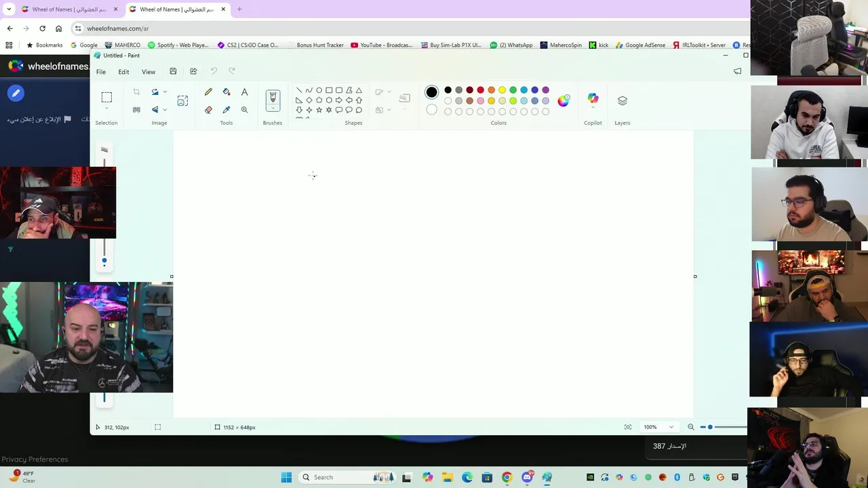Screen dimensions: 868x488
Task: Click Privacy Preferences link on page
Action: click(x=35, y=460)
